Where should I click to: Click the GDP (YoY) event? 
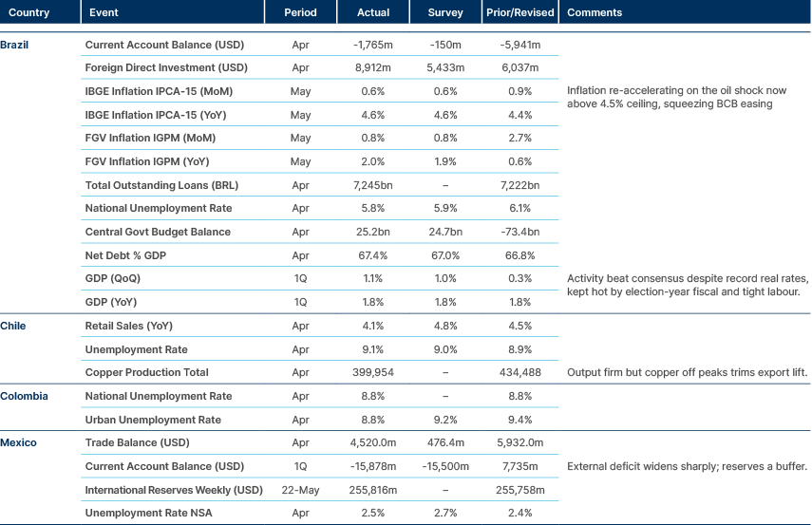(111, 302)
